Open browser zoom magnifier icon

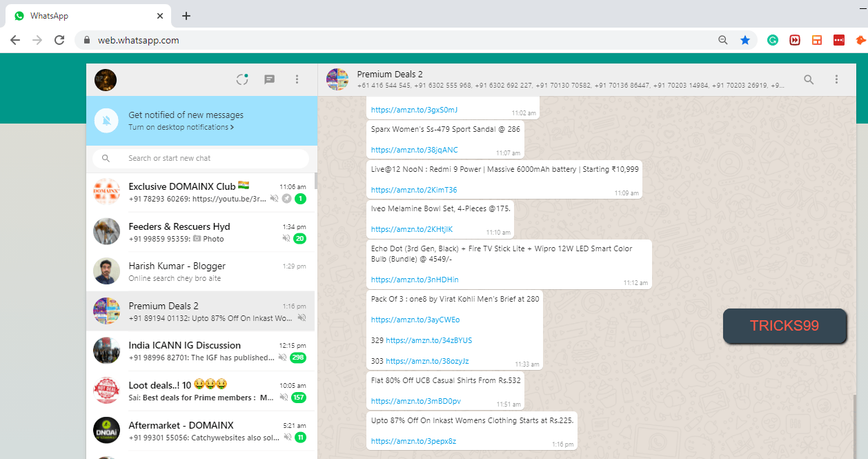(x=723, y=40)
